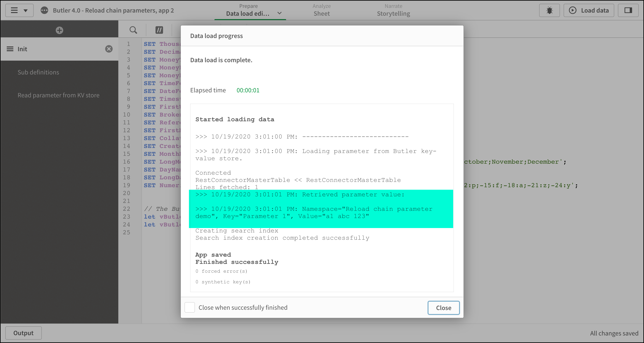
Task: Select the Init script section
Action: click(x=22, y=49)
